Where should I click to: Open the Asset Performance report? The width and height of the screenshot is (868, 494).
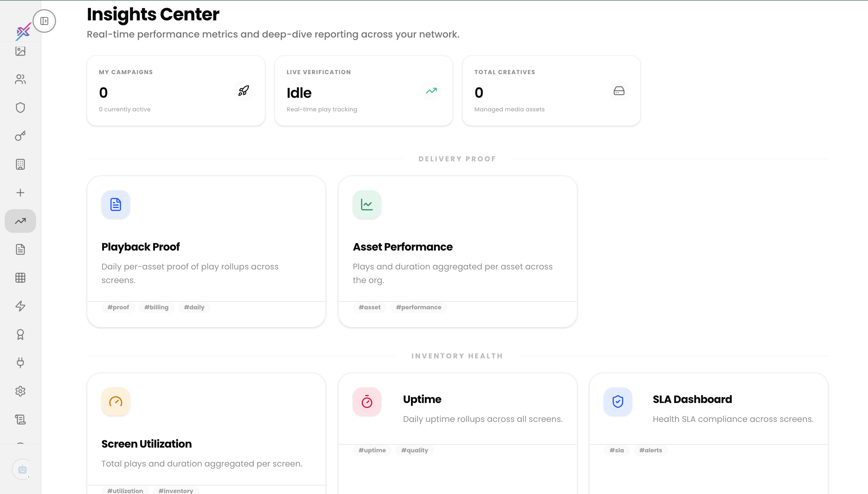tap(458, 251)
